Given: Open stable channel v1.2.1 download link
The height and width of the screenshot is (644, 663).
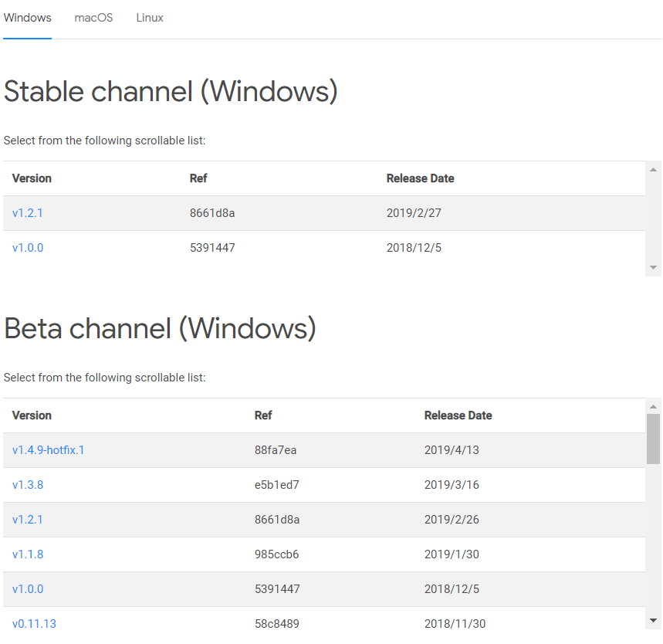Looking at the screenshot, I should pos(28,213).
